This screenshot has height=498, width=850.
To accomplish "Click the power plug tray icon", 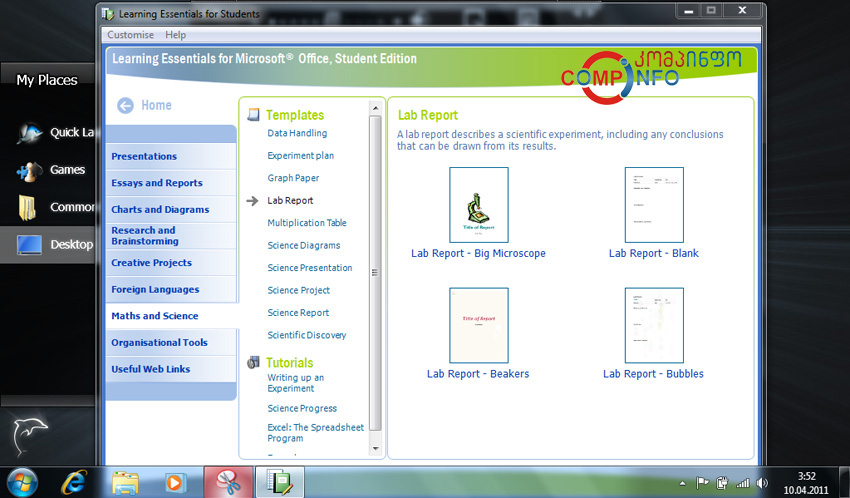I will pos(722,483).
